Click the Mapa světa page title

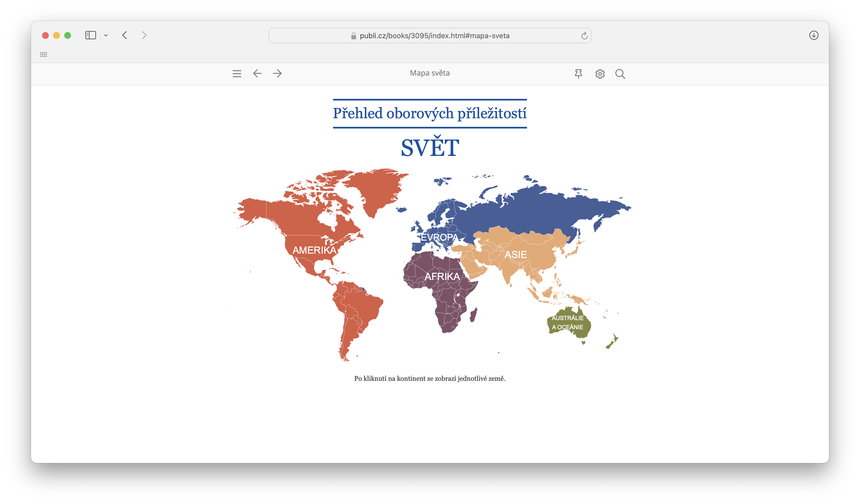430,73
